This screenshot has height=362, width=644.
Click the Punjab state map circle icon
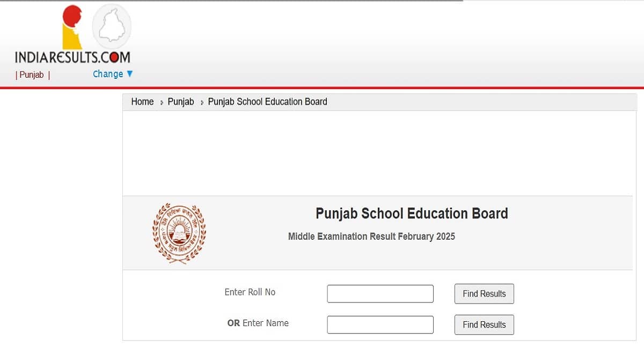click(x=112, y=26)
